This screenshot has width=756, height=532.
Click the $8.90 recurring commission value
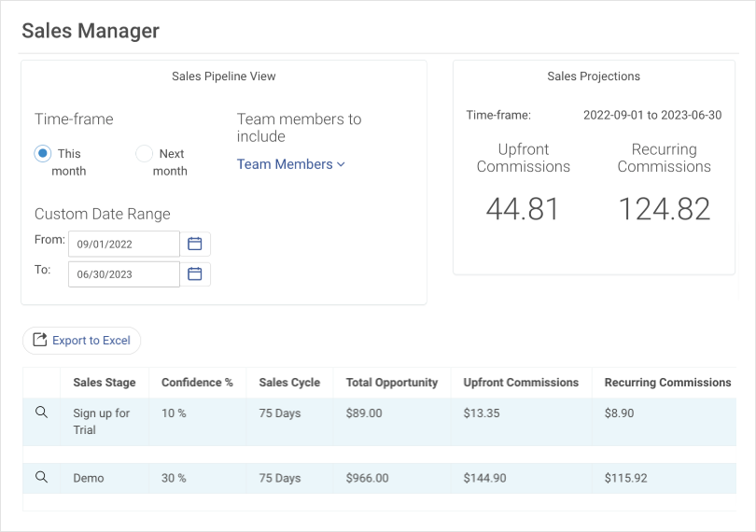point(619,413)
